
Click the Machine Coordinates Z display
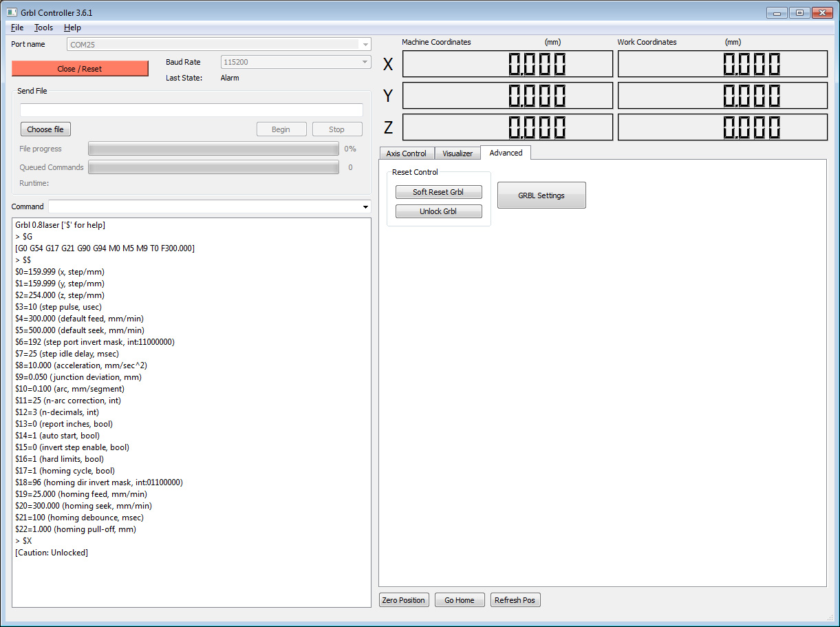[x=507, y=127]
